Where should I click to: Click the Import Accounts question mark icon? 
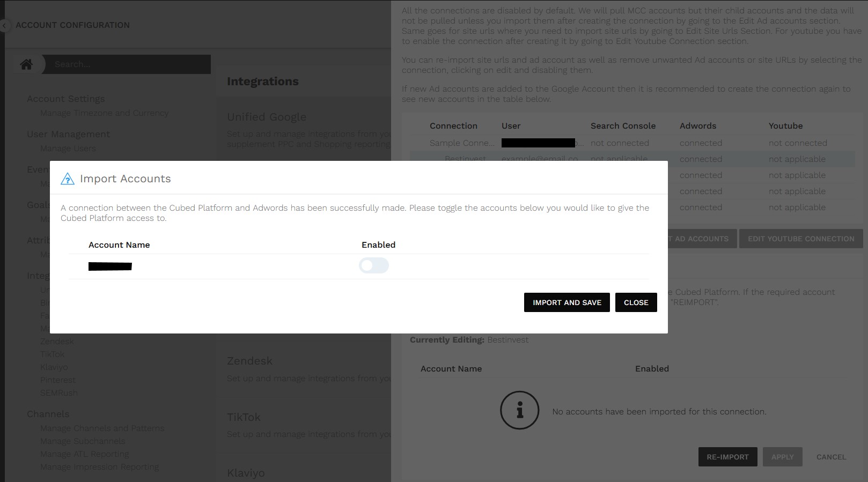(68, 179)
